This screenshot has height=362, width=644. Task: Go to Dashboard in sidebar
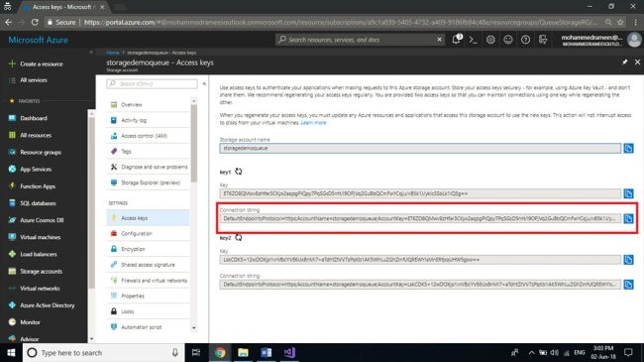pos(34,118)
